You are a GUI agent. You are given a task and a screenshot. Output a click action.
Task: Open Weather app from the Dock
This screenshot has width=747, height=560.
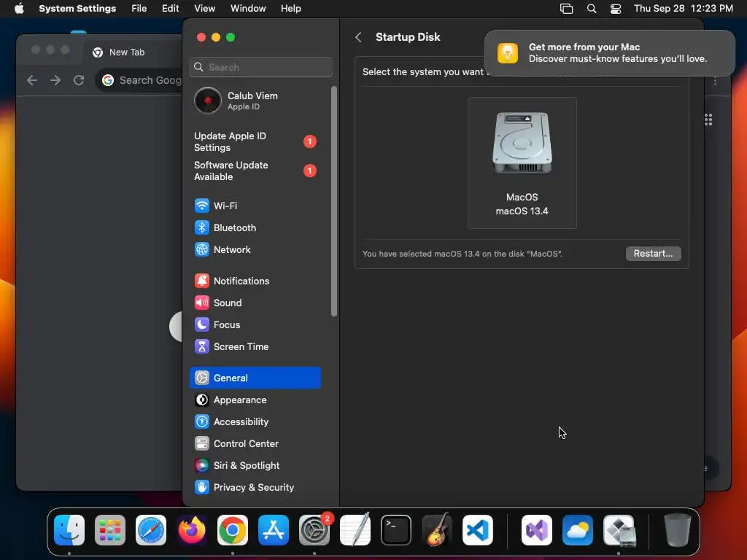click(578, 530)
